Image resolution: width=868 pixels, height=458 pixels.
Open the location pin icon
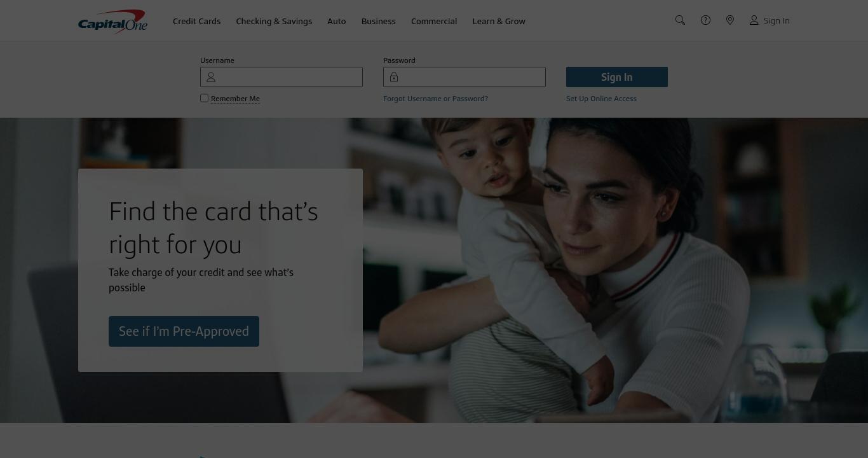pyautogui.click(x=730, y=20)
